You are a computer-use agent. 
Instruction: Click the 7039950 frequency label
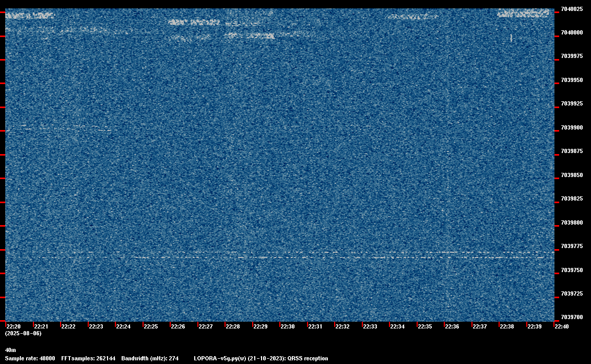(572, 80)
